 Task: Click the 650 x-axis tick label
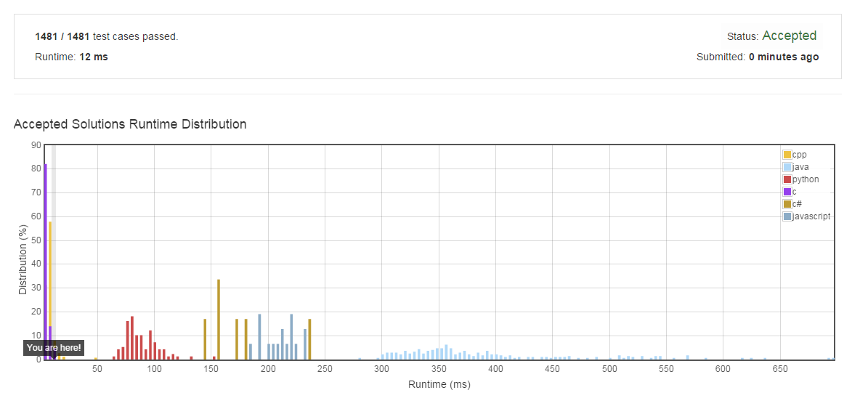click(x=780, y=368)
